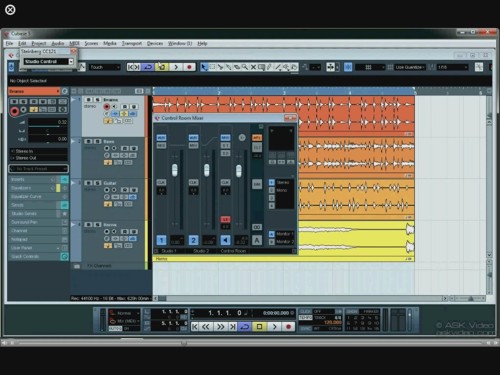Open the Project menu
The width and height of the screenshot is (500, 375).
[39, 43]
